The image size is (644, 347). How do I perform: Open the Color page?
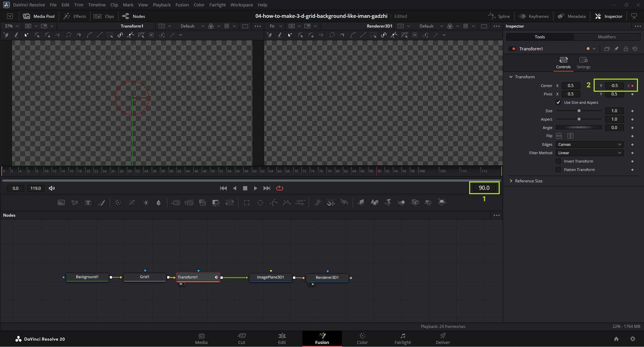coord(362,339)
